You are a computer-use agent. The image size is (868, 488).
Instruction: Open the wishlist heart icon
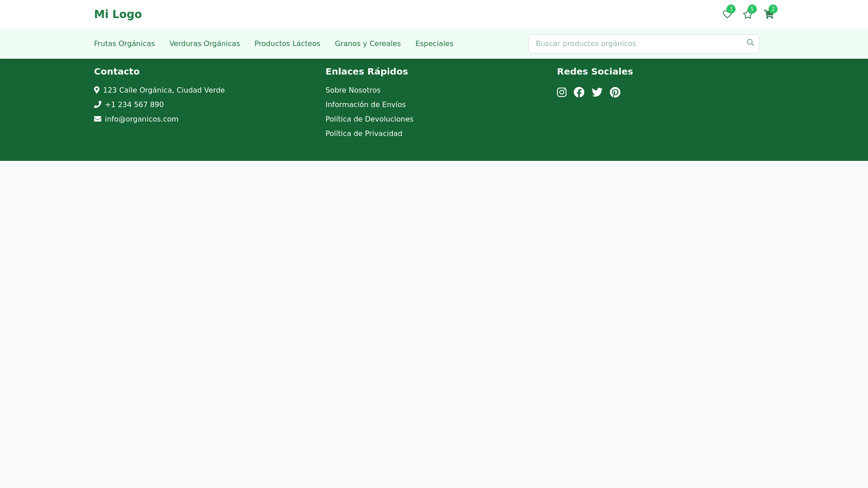point(727,14)
